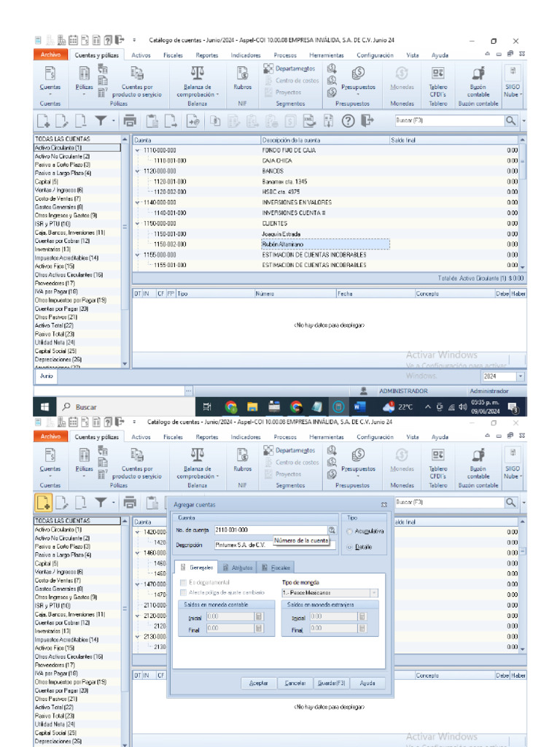The height and width of the screenshot is (747, 560).
Task: Select the CAJA CHICA account row
Action: pyautogui.click(x=326, y=160)
